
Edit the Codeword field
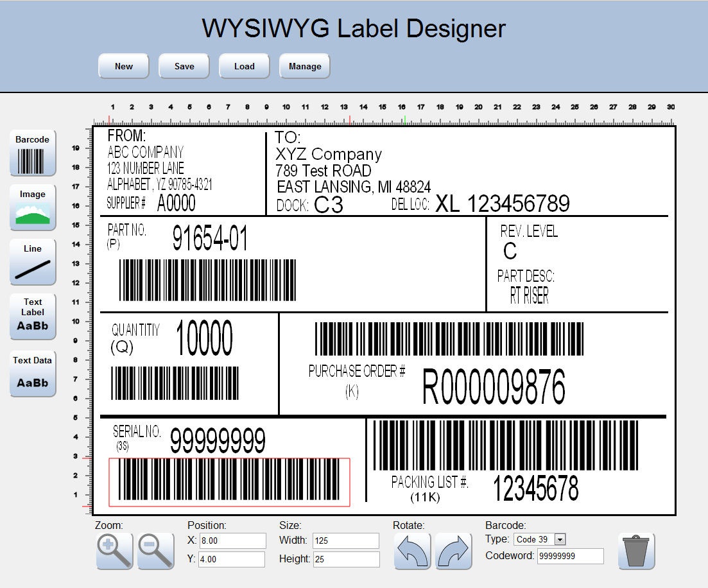pos(570,556)
